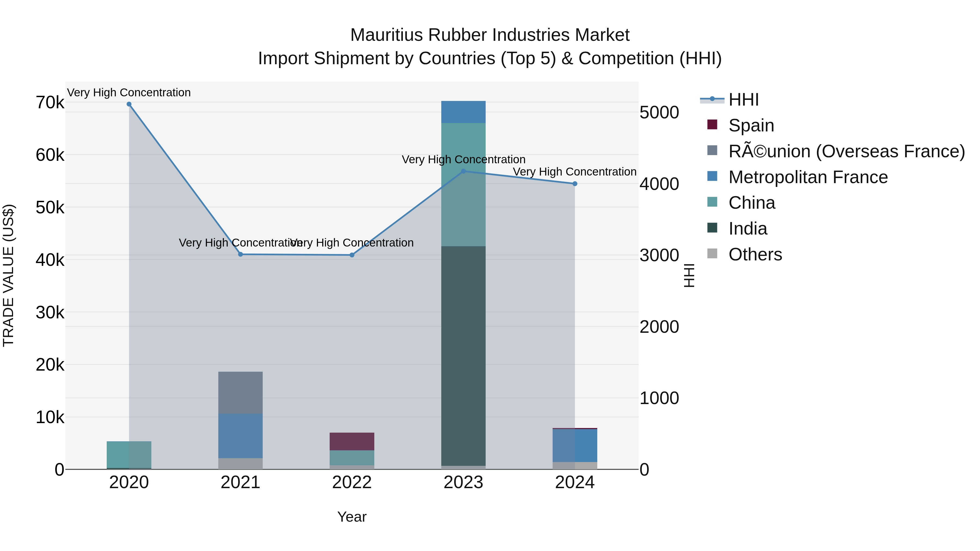Click the HHI line marker for 2022

tap(352, 255)
